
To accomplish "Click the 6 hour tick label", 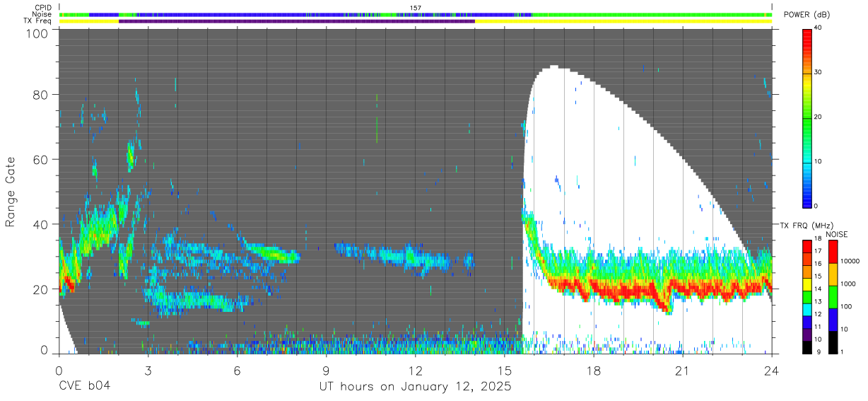I will [x=237, y=371].
